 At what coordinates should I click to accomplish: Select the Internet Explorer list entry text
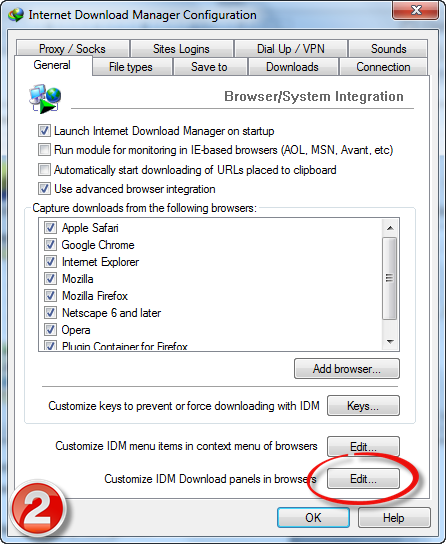pos(100,262)
